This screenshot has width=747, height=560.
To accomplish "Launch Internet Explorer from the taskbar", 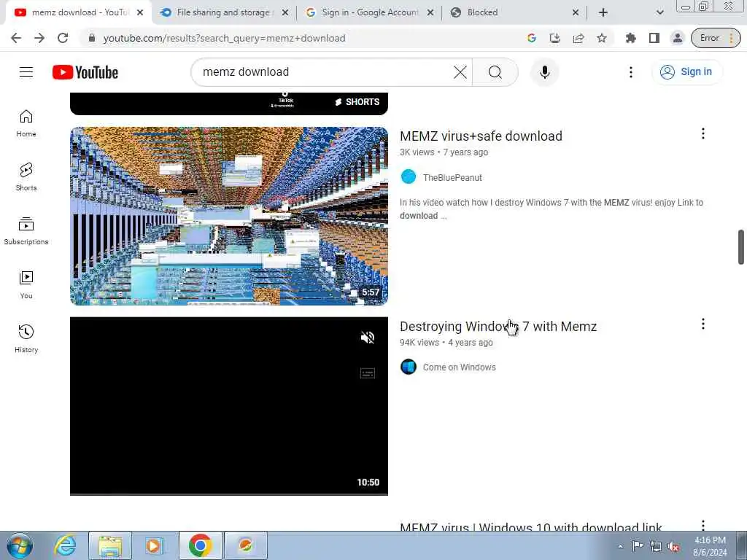I will coord(65,545).
